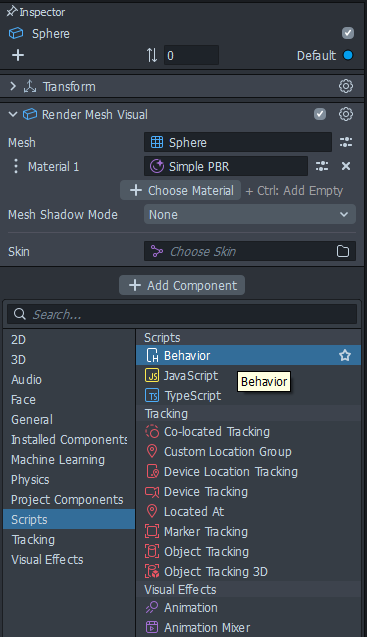Click the blue Default layer swatch
Screen dimensions: 367x637
tap(348, 55)
